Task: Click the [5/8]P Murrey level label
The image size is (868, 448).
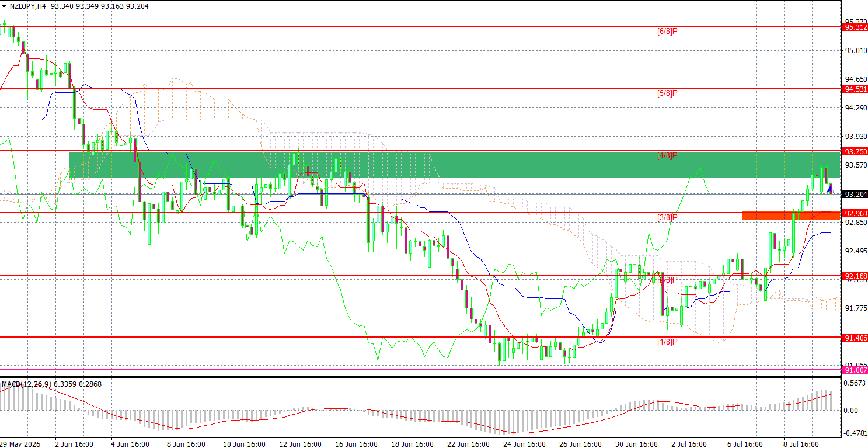Action: pos(667,93)
